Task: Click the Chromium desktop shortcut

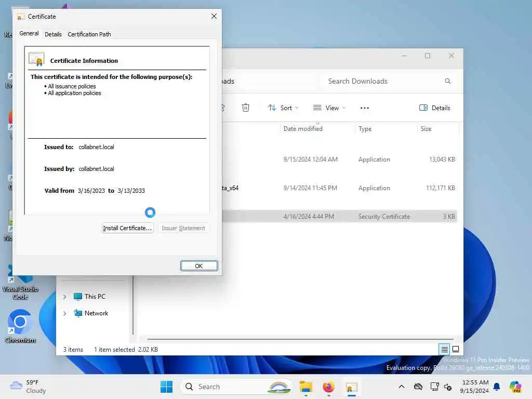Action: click(x=20, y=326)
